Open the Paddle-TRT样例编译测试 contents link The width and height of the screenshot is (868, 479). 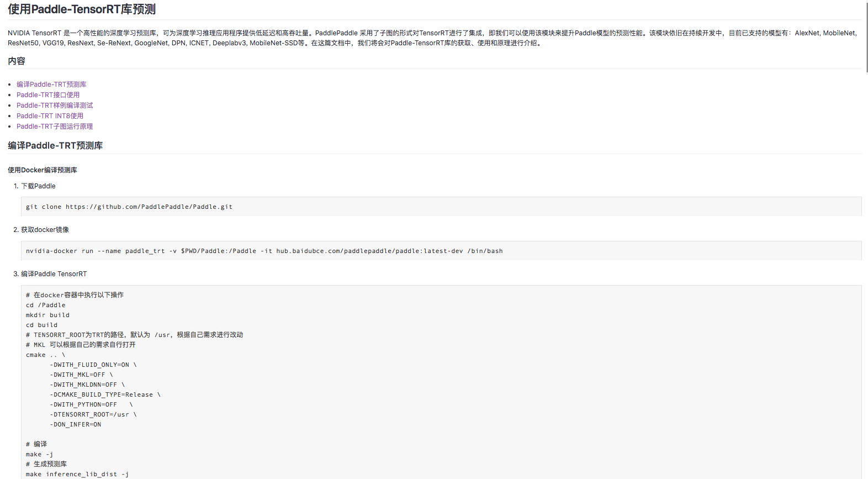(55, 106)
